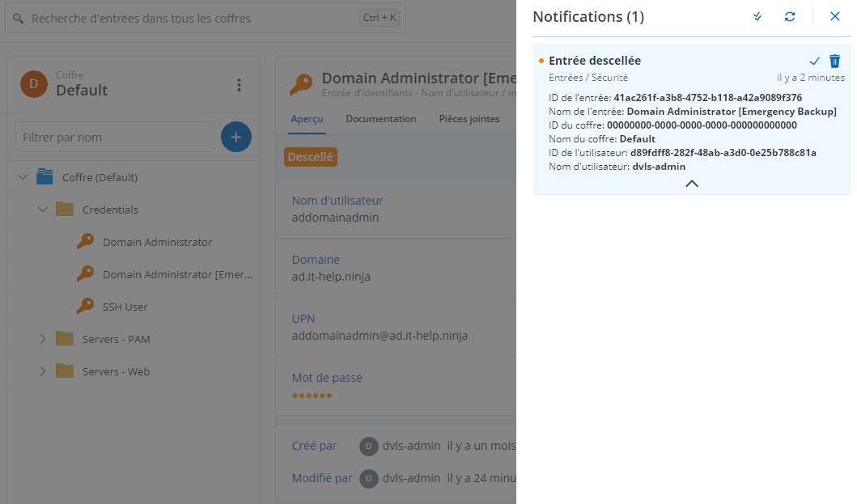Mark the Entrée descellée notification as read
The height and width of the screenshot is (504, 857).
(x=815, y=61)
